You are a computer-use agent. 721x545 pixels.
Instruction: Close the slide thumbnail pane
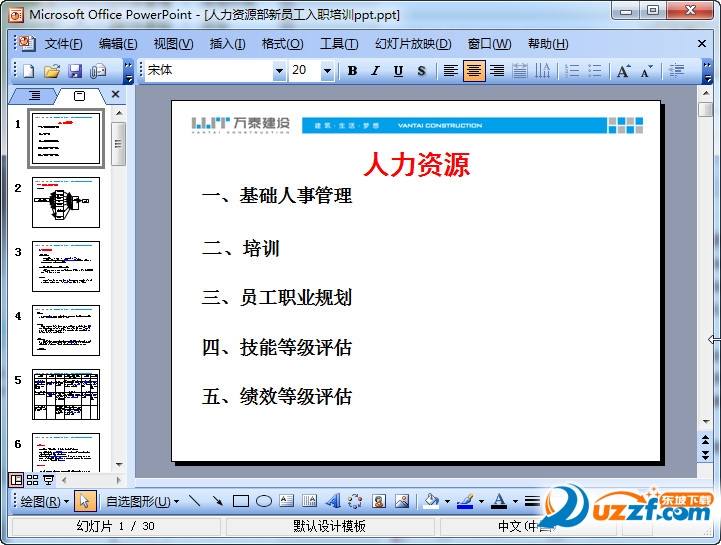pyautogui.click(x=115, y=94)
